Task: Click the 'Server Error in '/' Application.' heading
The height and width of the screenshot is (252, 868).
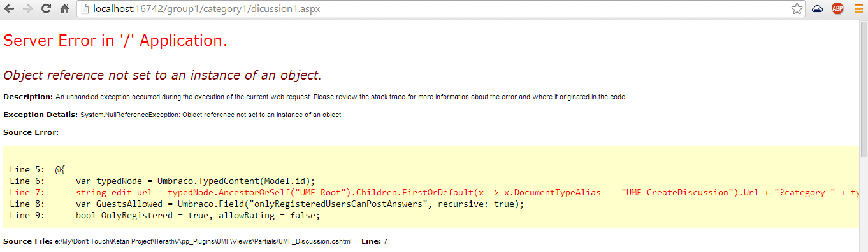Action: 115,41
